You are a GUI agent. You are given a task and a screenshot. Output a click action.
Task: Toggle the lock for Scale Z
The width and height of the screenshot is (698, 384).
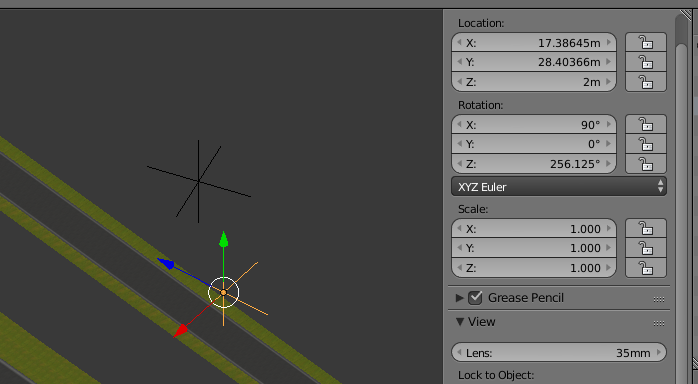click(x=645, y=268)
